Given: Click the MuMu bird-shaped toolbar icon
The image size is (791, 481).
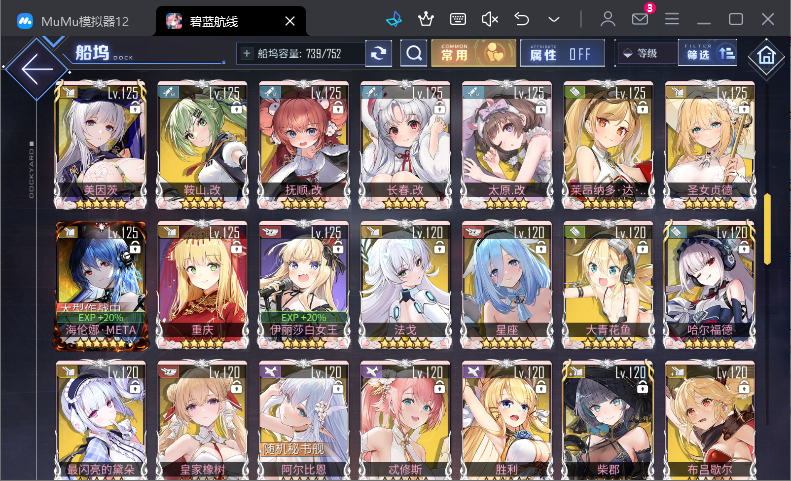Looking at the screenshot, I should click(394, 20).
